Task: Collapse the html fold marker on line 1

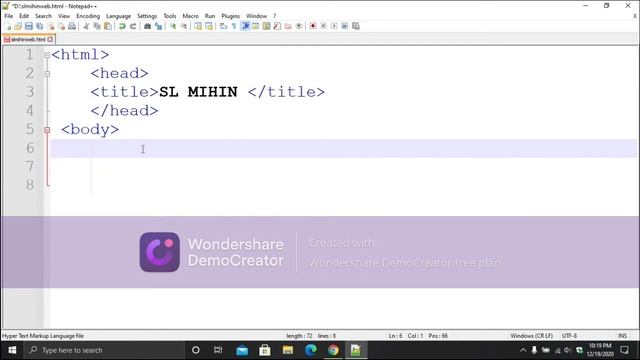Action: [x=47, y=55]
